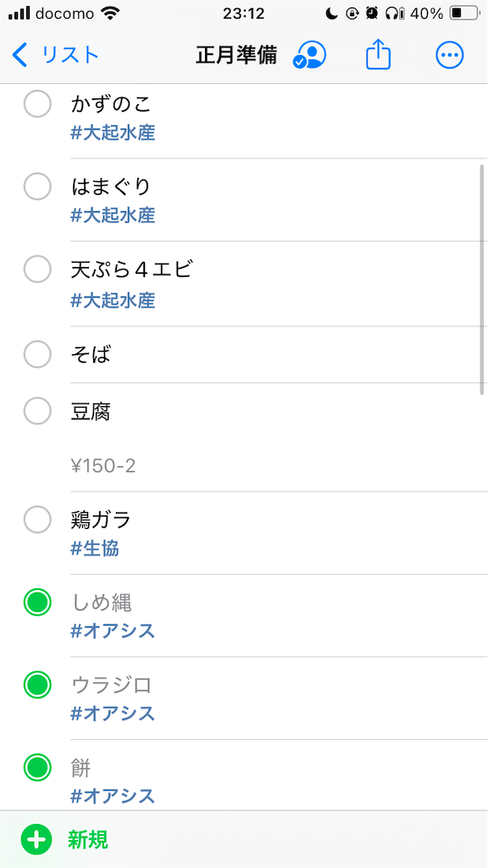Tap the #オアシス tag under 餅
Image resolution: width=488 pixels, height=868 pixels.
(x=113, y=796)
